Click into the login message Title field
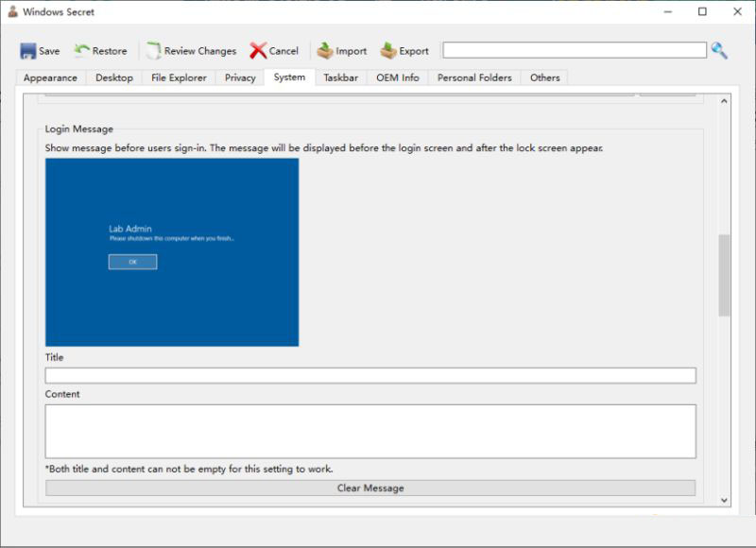756x548 pixels. (370, 375)
